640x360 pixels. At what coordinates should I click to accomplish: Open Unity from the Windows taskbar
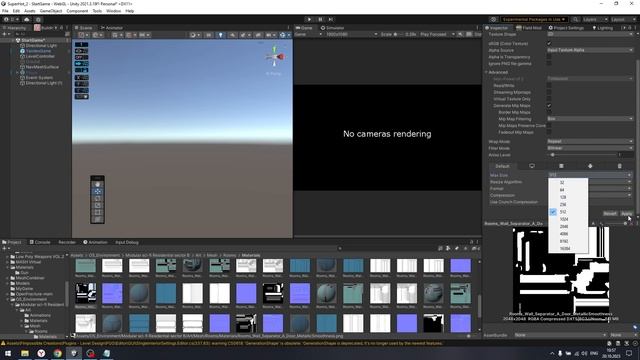[74, 353]
